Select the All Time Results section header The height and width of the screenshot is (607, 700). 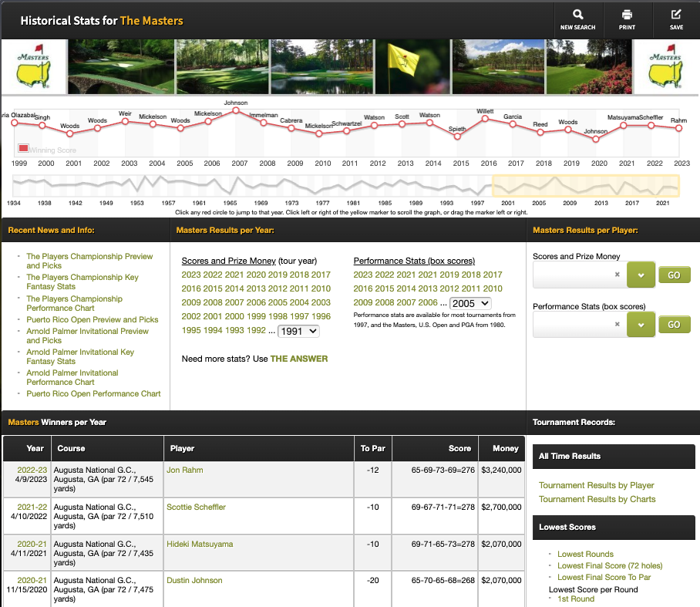[x=614, y=456]
